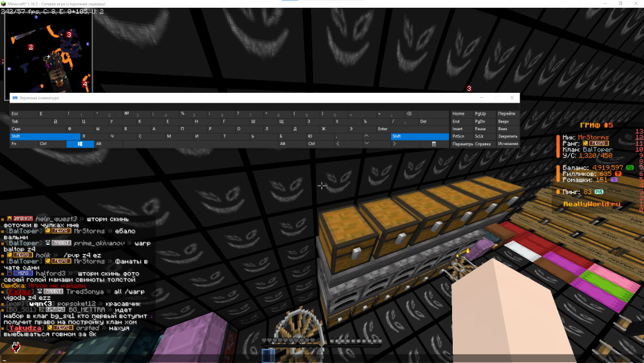Click the on-screen keyboard title bar icon
The height and width of the screenshot is (363, 644).
tap(15, 98)
